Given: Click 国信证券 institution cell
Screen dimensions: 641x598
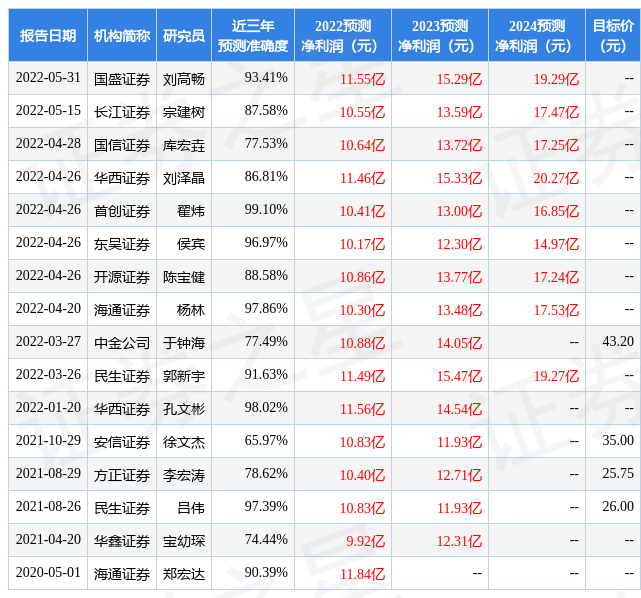Looking at the screenshot, I should click(122, 145).
